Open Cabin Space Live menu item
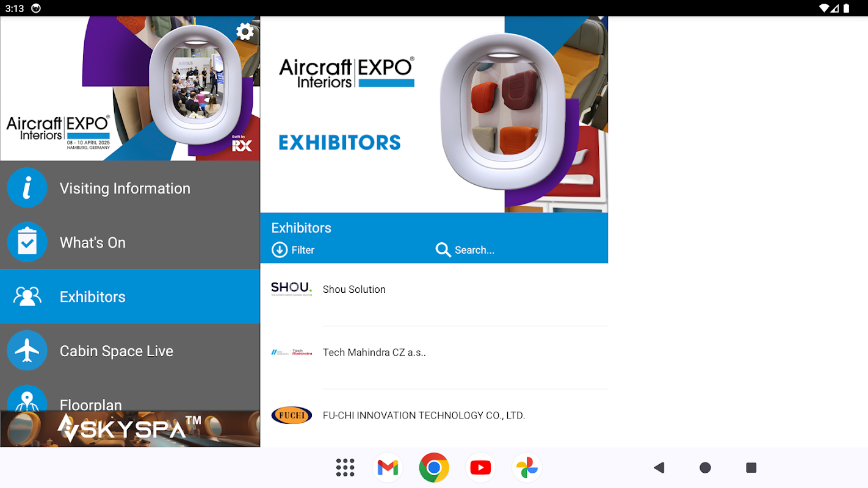868x488 pixels. coord(130,351)
